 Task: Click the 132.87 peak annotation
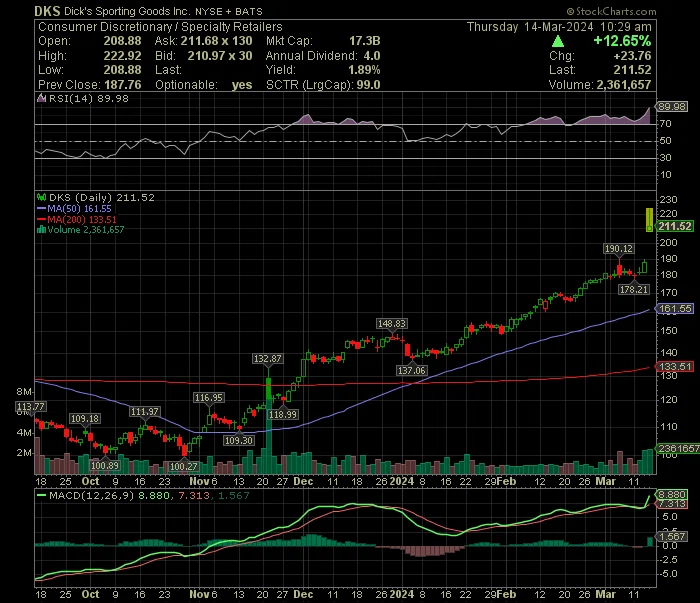tap(267, 358)
